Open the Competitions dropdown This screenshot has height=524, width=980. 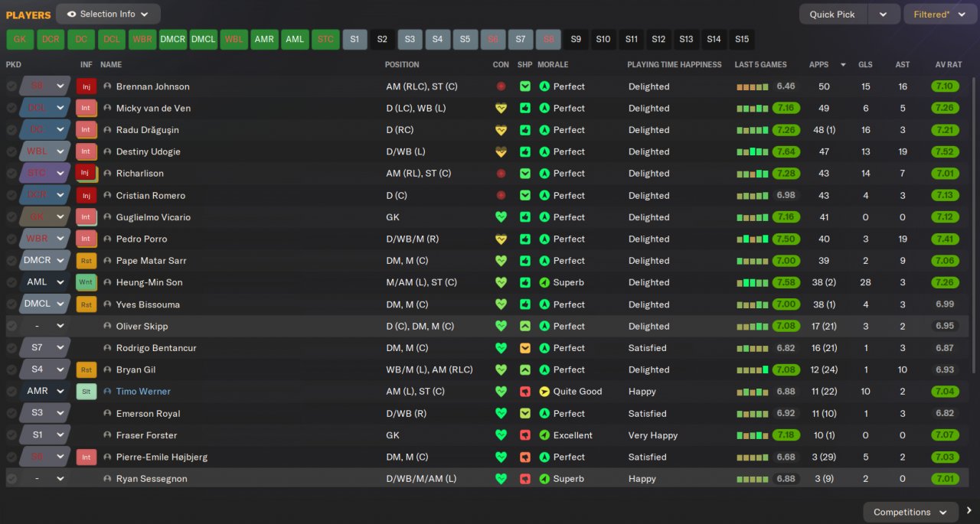[910, 512]
